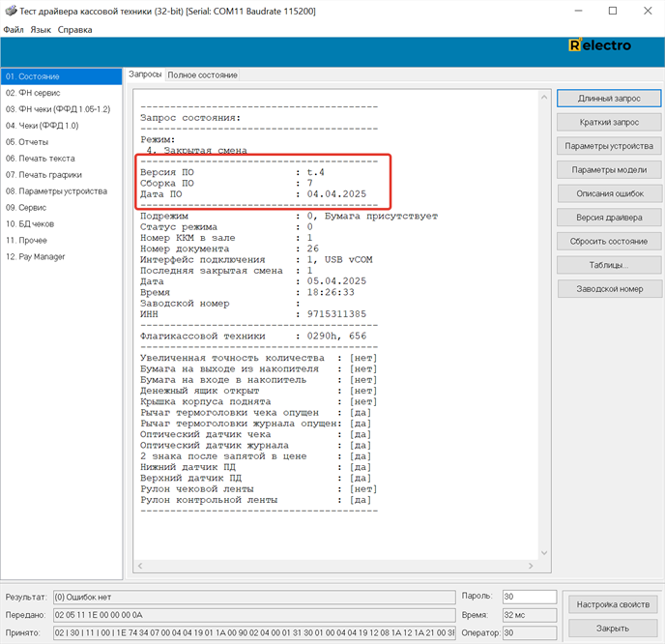Click the Relectro logo in the banner
Screen dimensions: 665x644
[599, 45]
